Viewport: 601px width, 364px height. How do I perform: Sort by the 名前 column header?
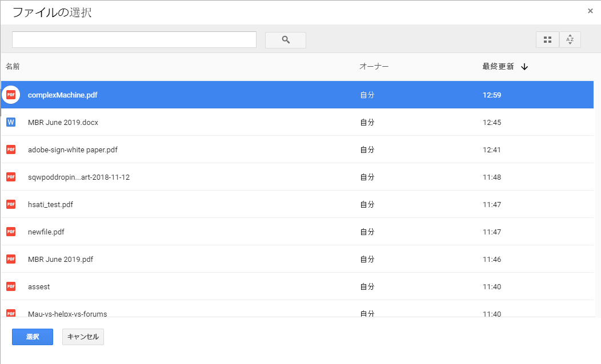click(13, 67)
